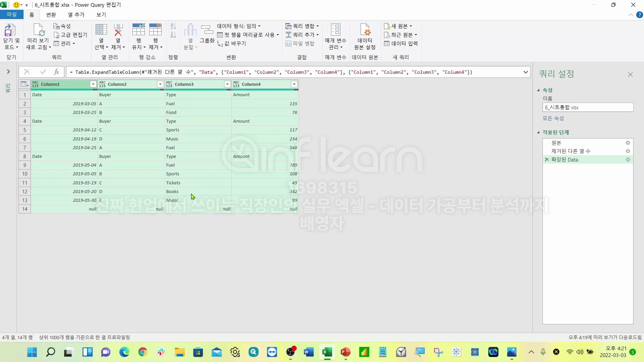Image resolution: width=644 pixels, height=362 pixels.
Task: Delete the 확장된 Data applied step
Action: (547, 160)
